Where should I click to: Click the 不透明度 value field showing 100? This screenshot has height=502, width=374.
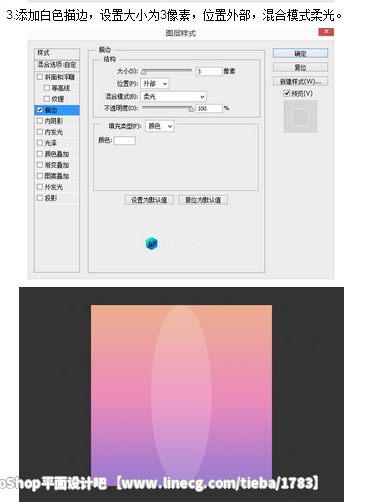209,109
